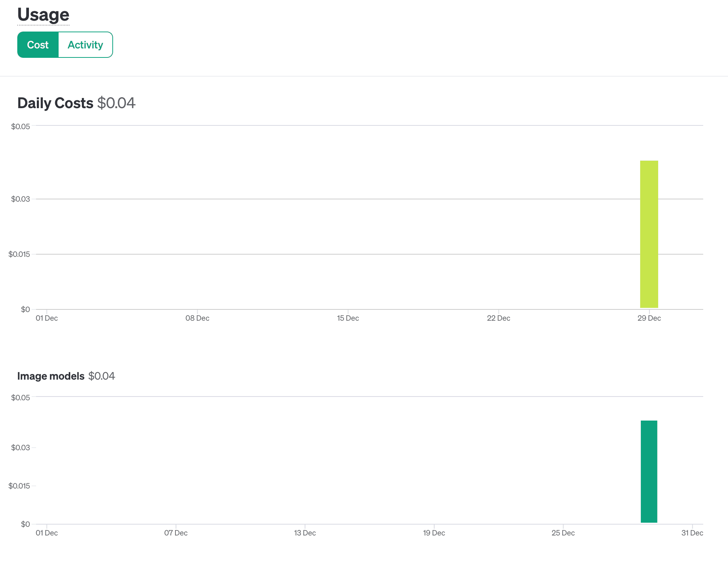
Task: Click the 29 Dec axis label
Action: (649, 318)
